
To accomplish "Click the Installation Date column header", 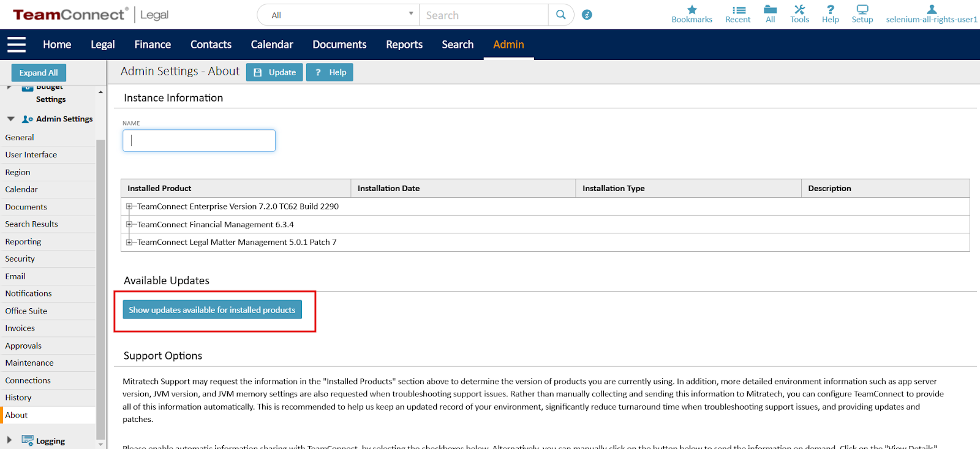I will pyautogui.click(x=463, y=189).
